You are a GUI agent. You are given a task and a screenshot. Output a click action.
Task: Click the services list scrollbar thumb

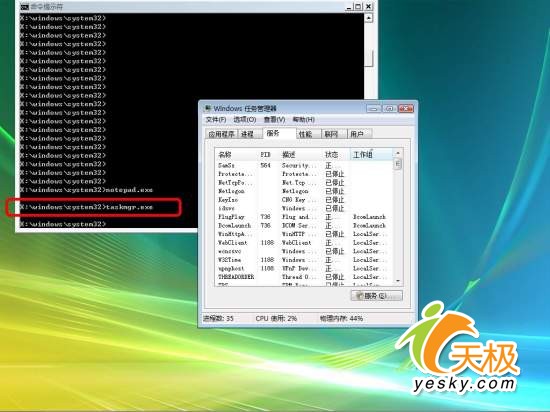[x=398, y=164]
